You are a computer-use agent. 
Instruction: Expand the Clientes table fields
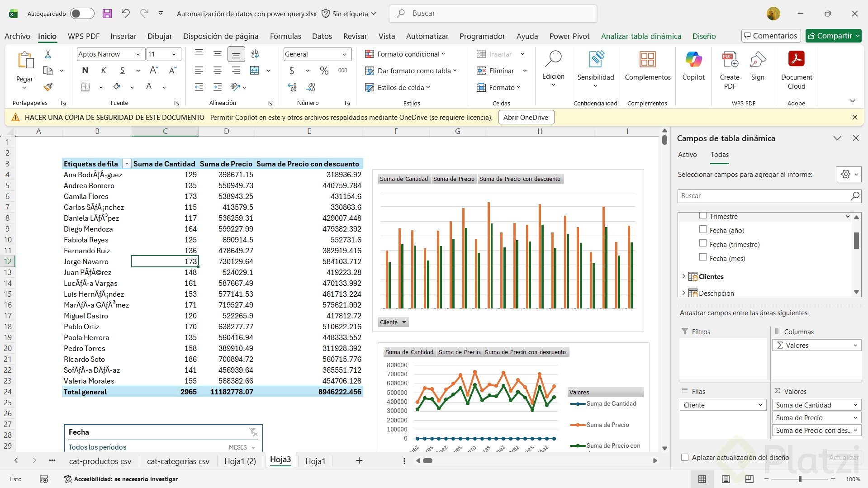(x=683, y=276)
